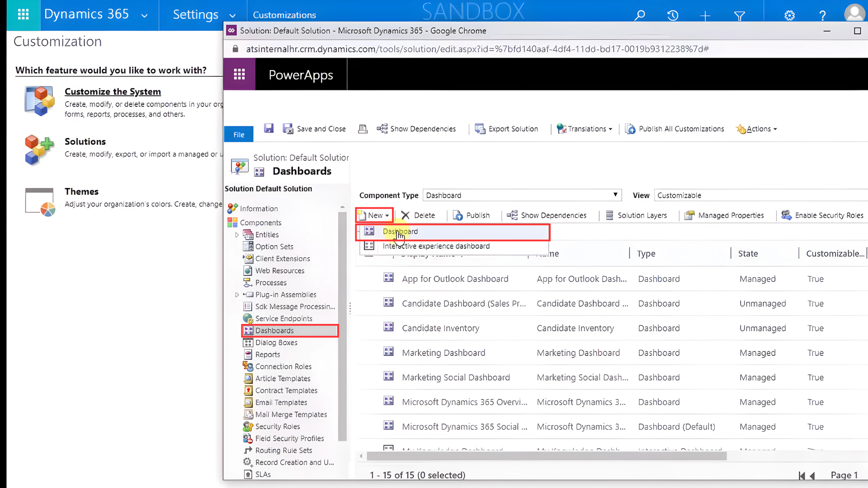This screenshot has height=488, width=868.
Task: Open Customize the System link
Action: (x=113, y=92)
